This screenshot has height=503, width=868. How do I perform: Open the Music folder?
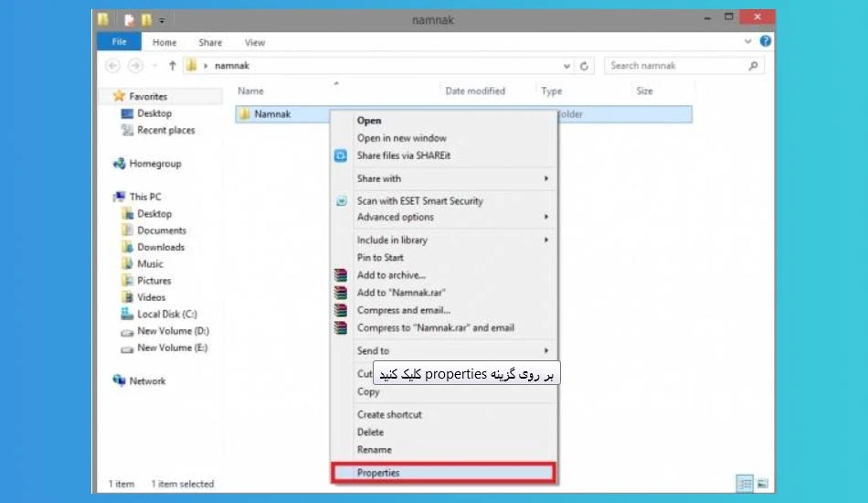pyautogui.click(x=150, y=263)
